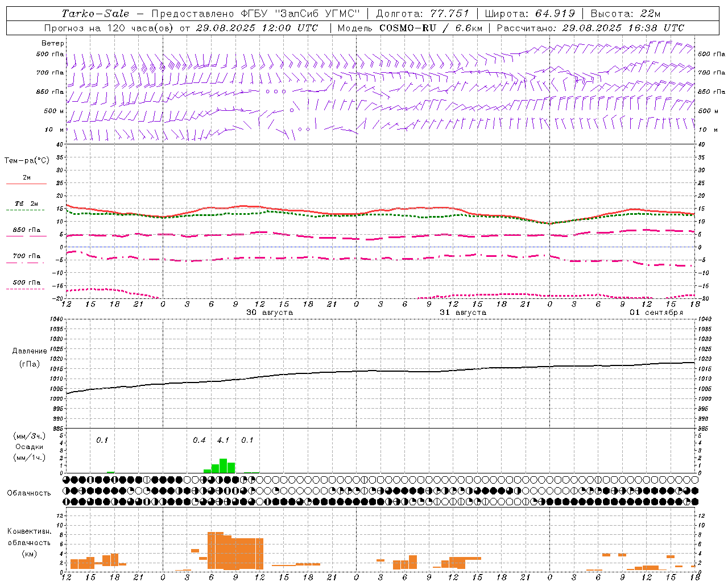This screenshot has width=728, height=582.
Task: Select the '0.4' precipitation total value
Action: tap(199, 440)
